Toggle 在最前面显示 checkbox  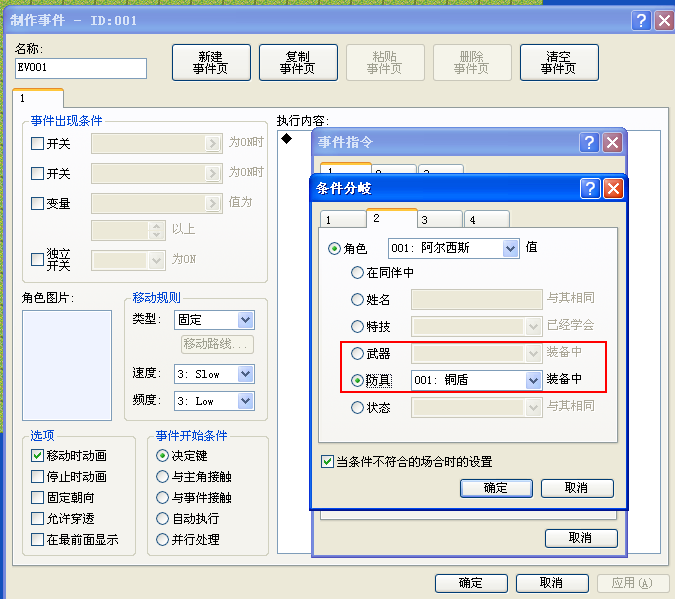(x=37, y=539)
